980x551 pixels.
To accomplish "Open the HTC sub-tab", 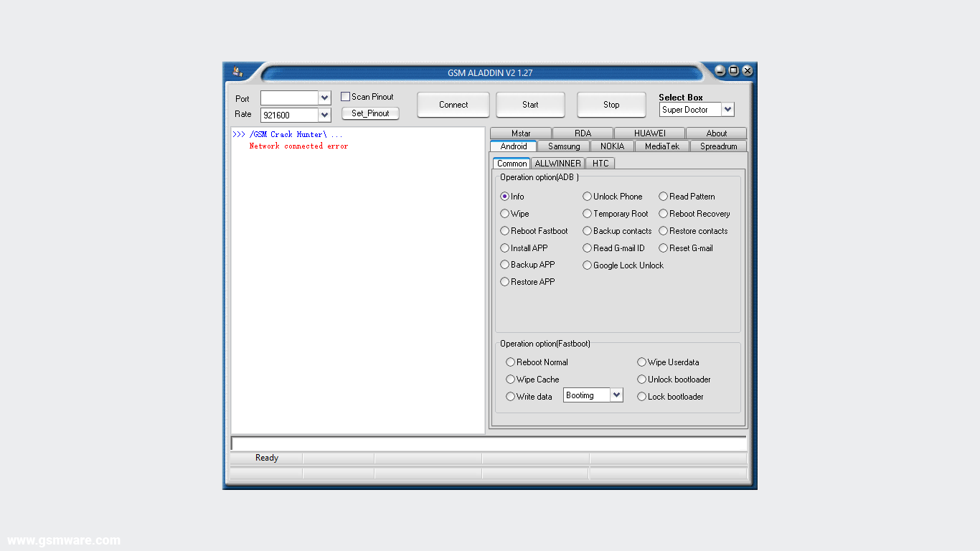I will 600,163.
